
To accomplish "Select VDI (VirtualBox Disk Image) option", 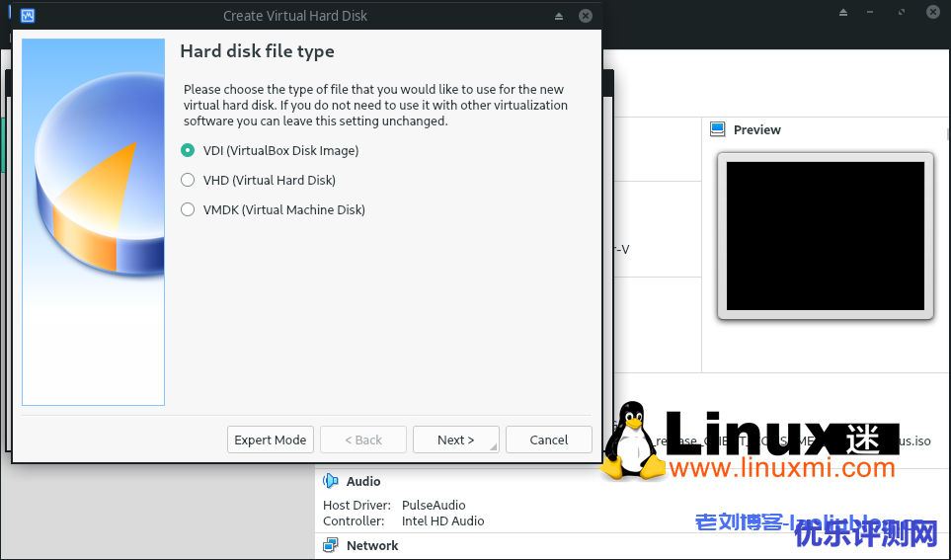I will (x=188, y=151).
